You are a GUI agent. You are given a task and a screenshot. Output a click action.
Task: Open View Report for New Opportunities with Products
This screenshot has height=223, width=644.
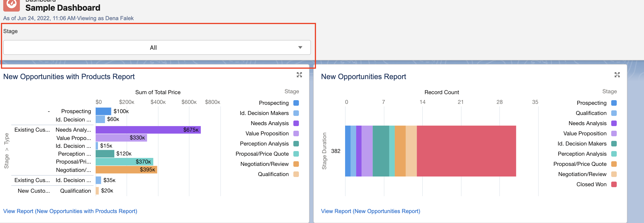pos(70,211)
